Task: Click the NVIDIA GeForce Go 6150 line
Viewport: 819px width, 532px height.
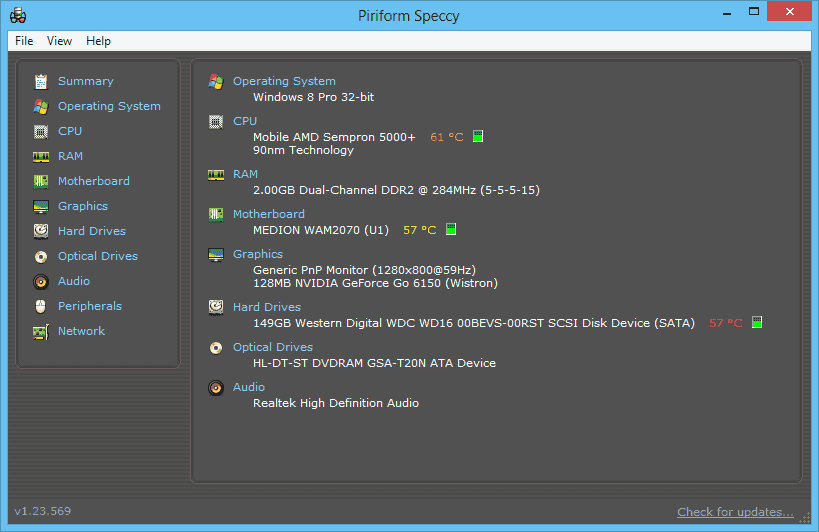Action: (x=376, y=283)
